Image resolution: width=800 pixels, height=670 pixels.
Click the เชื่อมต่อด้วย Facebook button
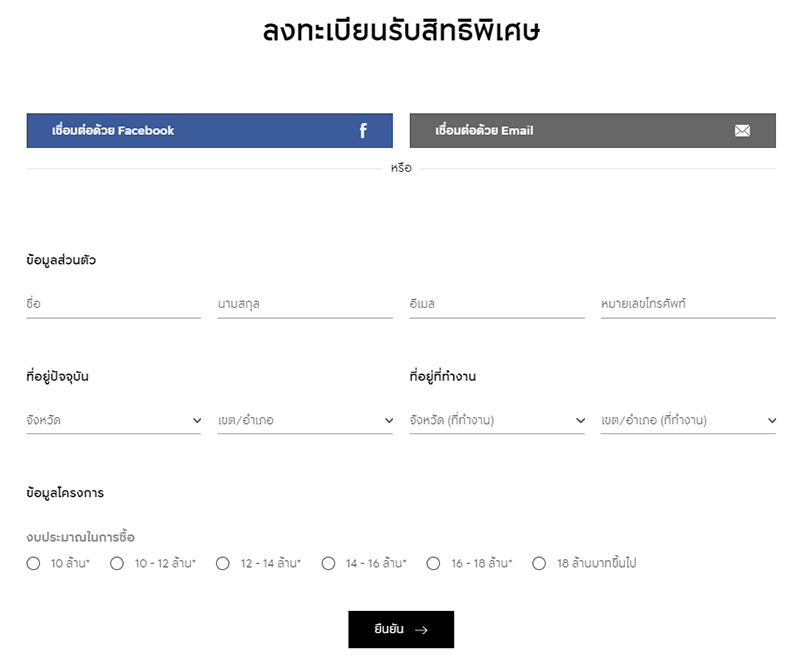pos(209,131)
